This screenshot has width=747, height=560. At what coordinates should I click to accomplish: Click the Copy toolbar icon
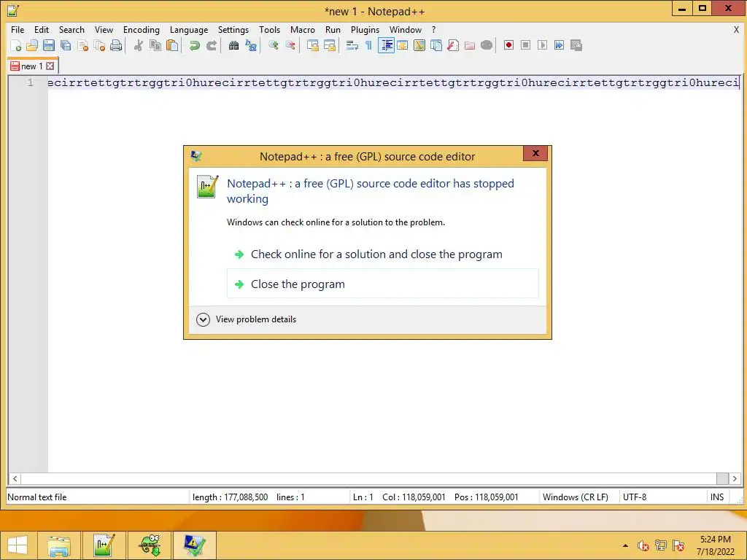click(x=155, y=46)
